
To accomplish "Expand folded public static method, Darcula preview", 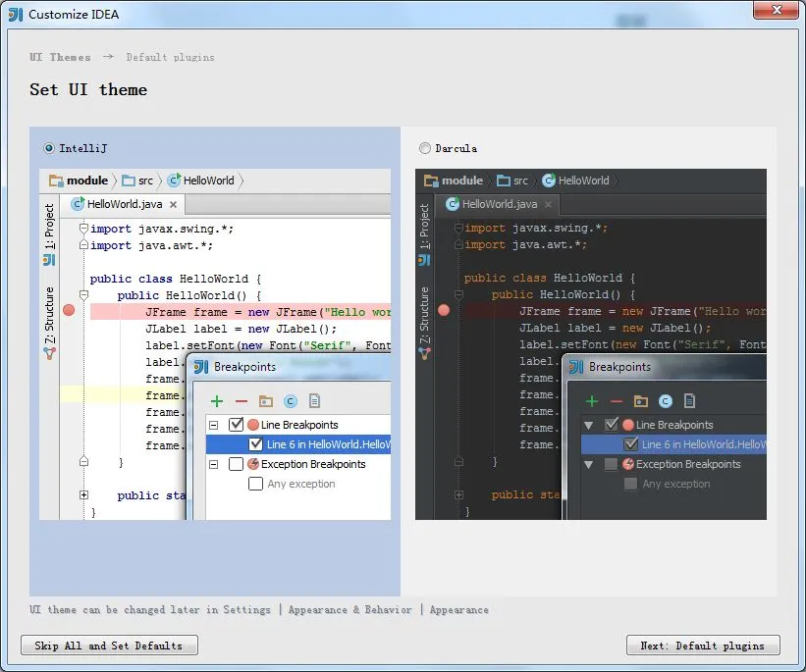I will [459, 494].
